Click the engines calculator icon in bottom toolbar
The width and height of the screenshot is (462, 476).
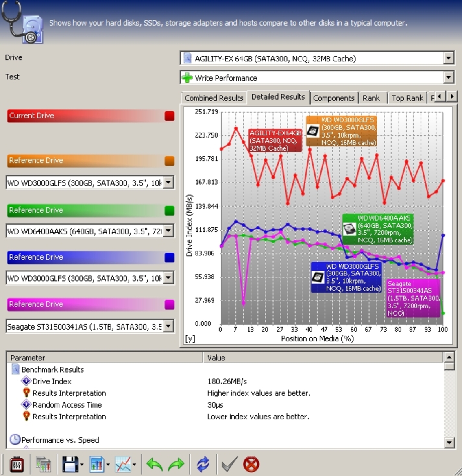click(44, 465)
